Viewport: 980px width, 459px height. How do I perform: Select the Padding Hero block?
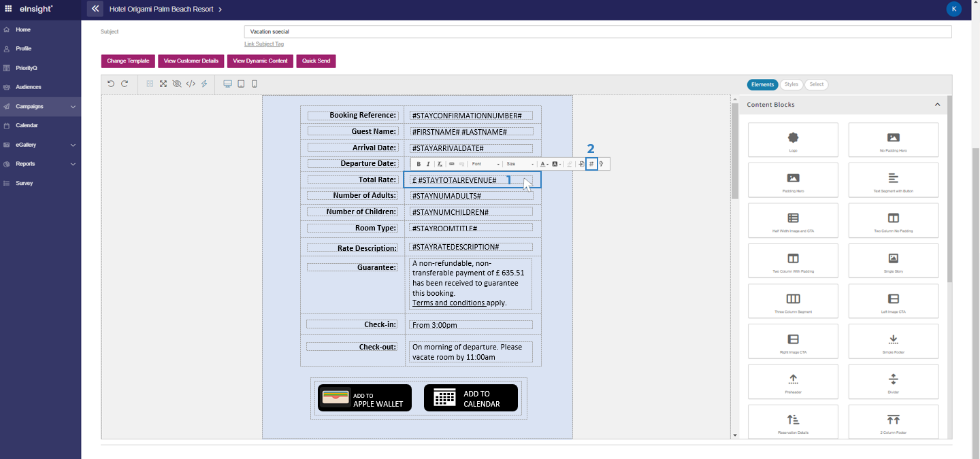coord(793,180)
